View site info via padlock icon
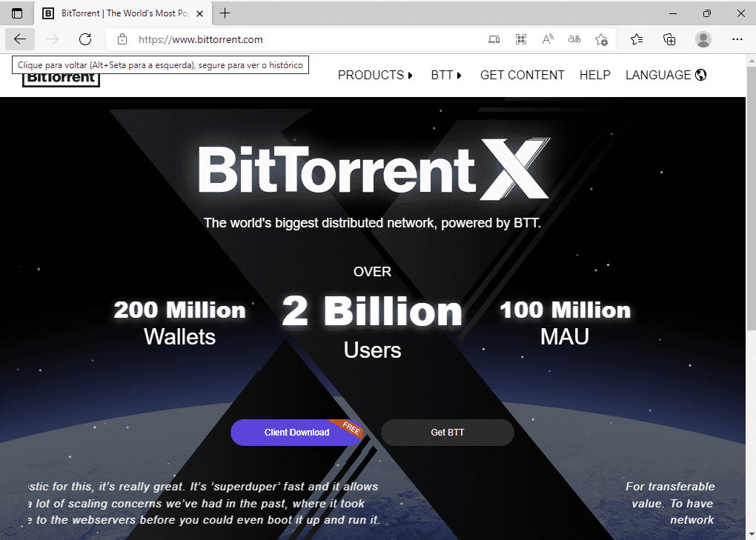Image resolution: width=756 pixels, height=540 pixels. pos(122,39)
